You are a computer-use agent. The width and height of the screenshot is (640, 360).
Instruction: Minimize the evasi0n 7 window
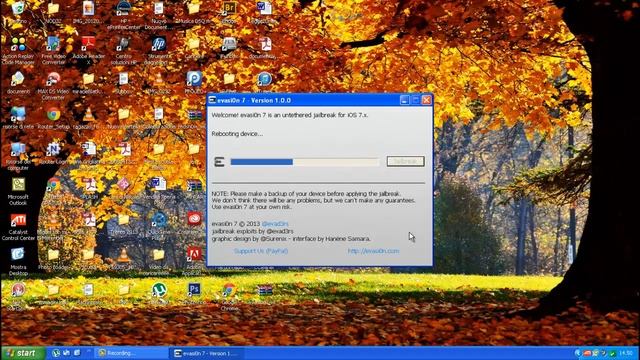click(x=404, y=100)
